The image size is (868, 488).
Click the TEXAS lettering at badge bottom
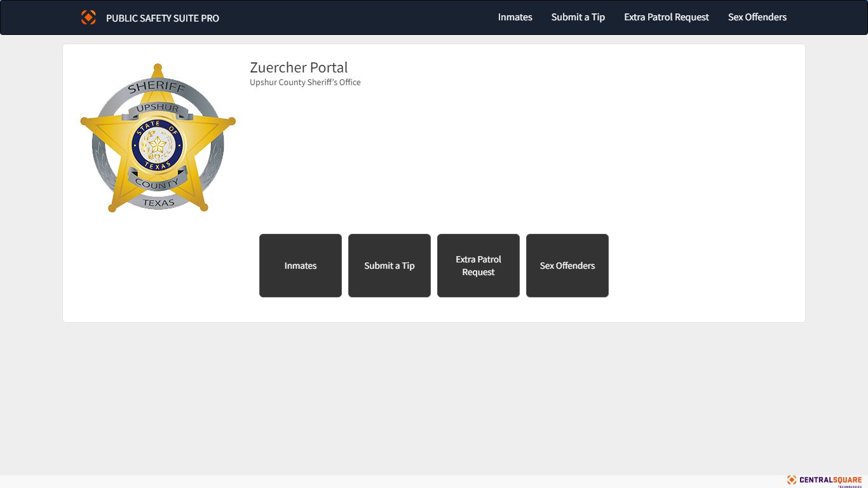pos(158,203)
